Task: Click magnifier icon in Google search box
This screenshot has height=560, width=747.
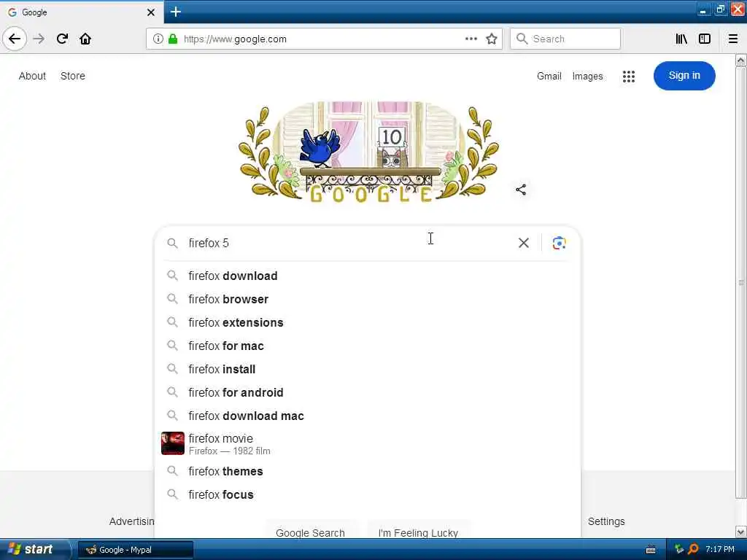Action: [172, 243]
